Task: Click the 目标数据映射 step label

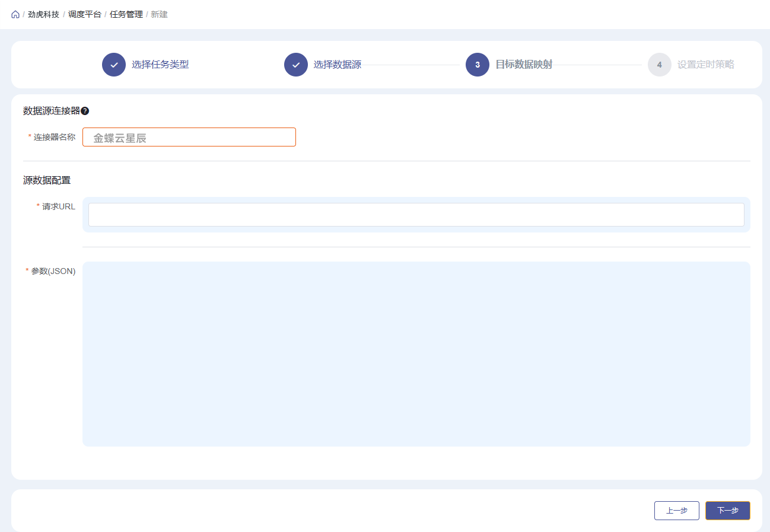Action: click(x=524, y=65)
